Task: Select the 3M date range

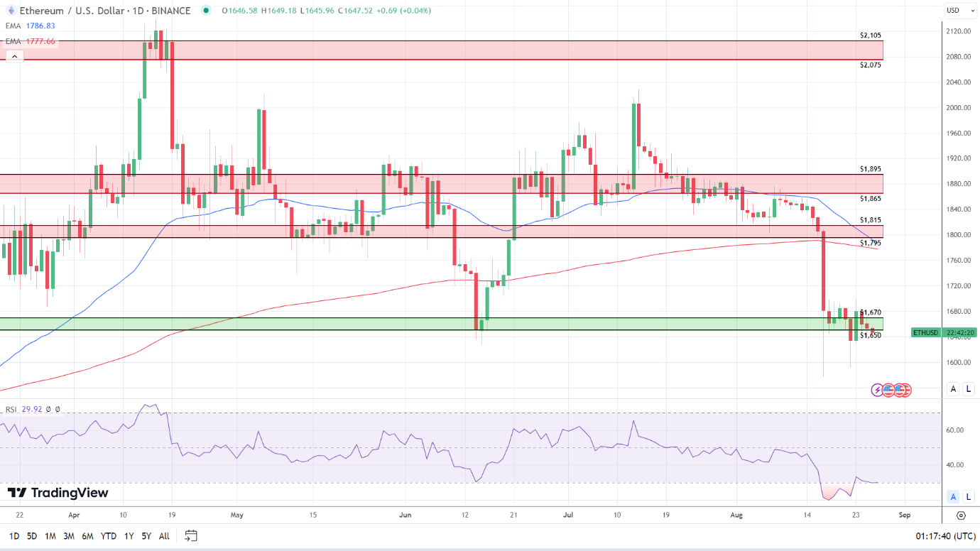Action: point(69,536)
